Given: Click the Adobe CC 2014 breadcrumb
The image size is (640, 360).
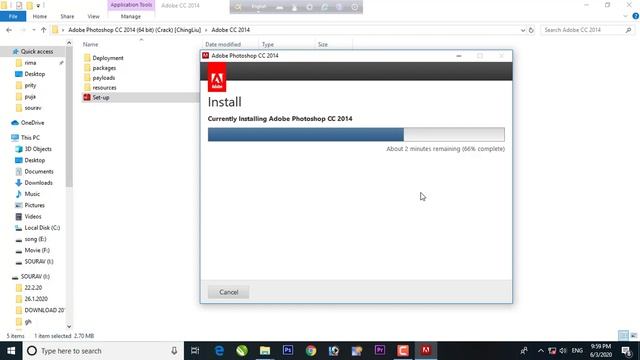Looking at the screenshot, I should tap(231, 30).
